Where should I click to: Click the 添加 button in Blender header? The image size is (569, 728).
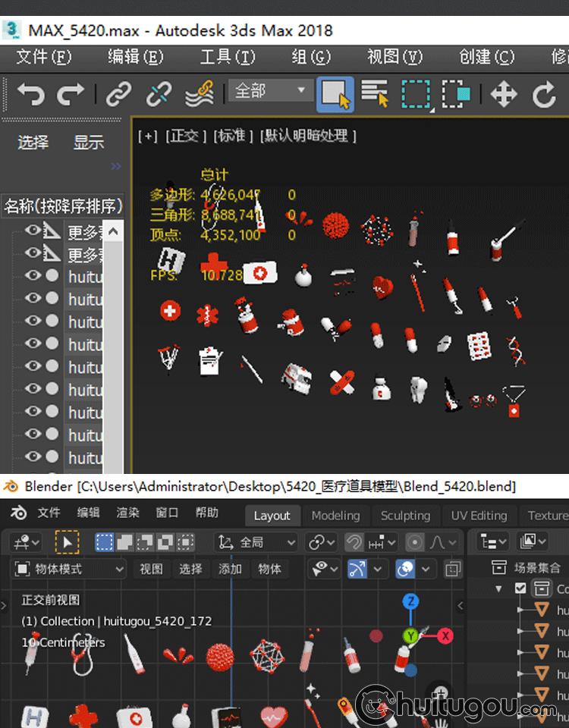tap(231, 569)
